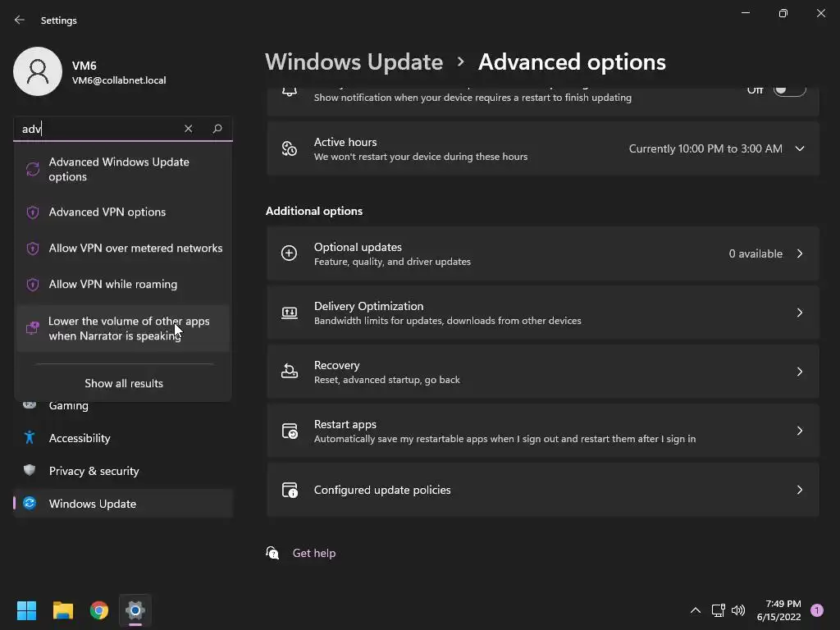Screen dimensions: 840x630
Task: Click the Restart apps icon
Action: (x=290, y=431)
